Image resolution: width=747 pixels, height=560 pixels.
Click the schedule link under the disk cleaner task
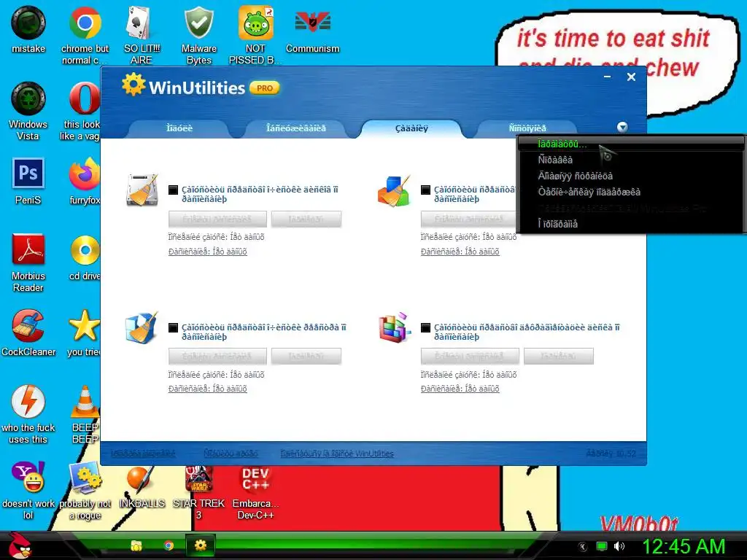tap(208, 252)
